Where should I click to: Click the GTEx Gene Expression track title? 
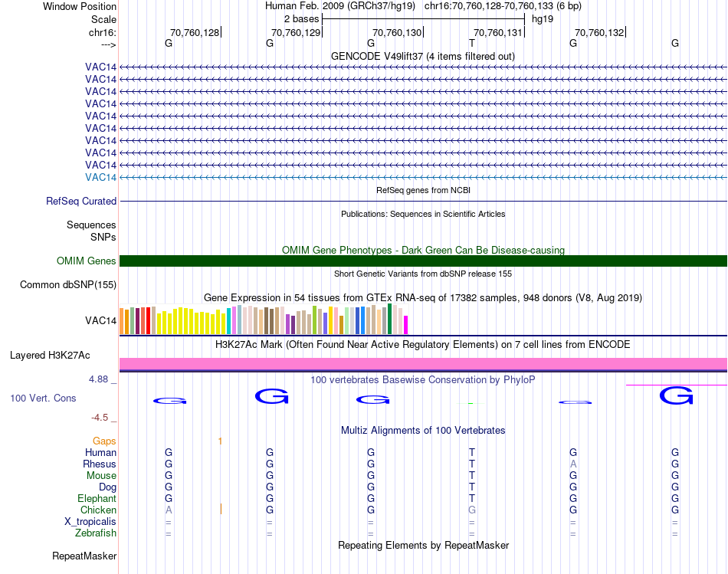pos(422,297)
